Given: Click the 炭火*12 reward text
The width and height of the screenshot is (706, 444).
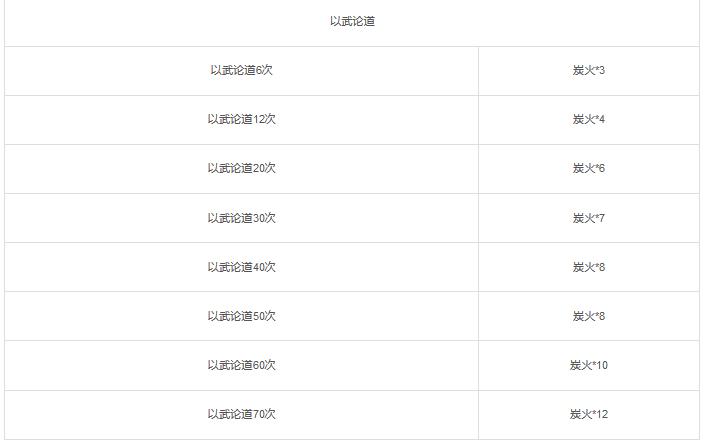Looking at the screenshot, I should click(588, 414).
